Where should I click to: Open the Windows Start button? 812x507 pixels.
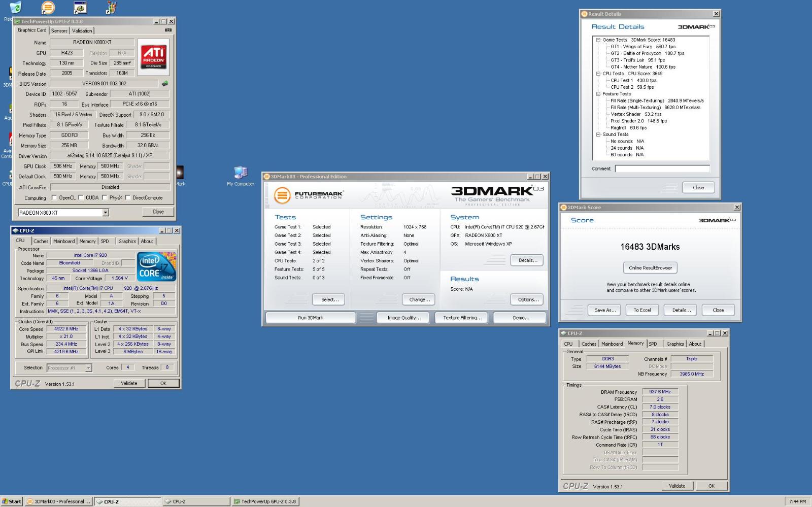12,501
